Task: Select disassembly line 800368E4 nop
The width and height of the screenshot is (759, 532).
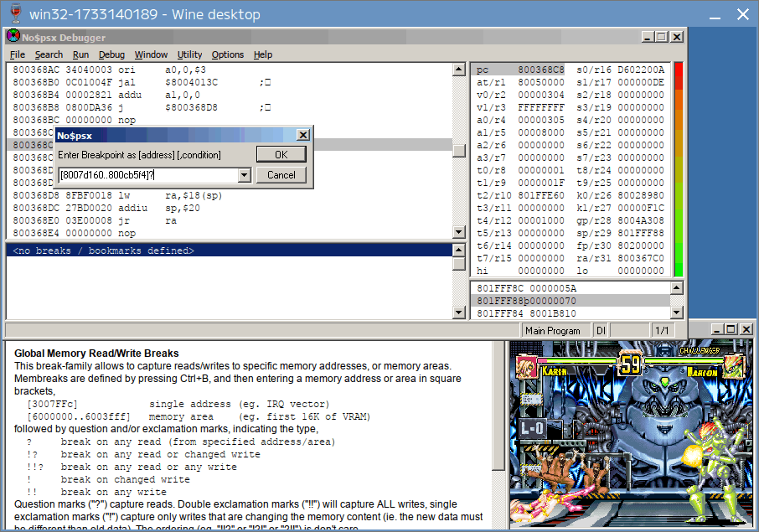Action: coord(230,233)
